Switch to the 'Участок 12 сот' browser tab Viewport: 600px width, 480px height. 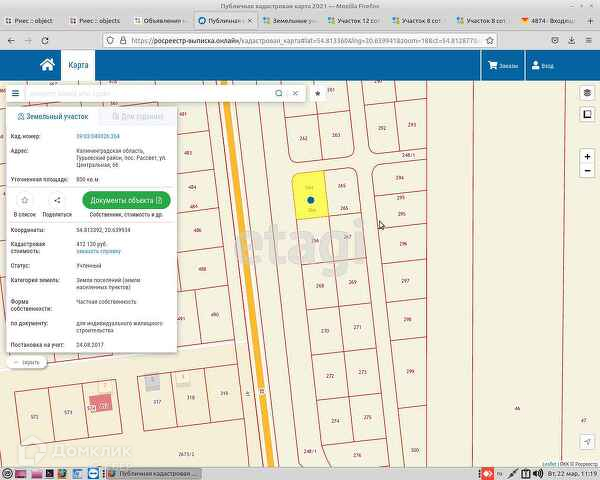click(x=352, y=20)
